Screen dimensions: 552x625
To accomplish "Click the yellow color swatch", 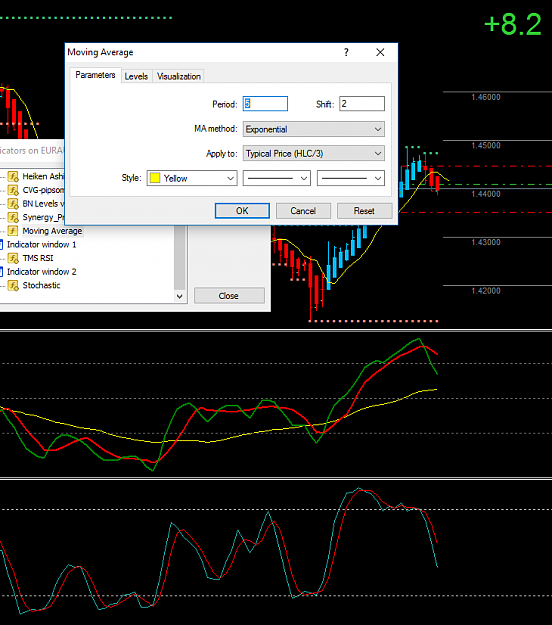I will coord(155,178).
